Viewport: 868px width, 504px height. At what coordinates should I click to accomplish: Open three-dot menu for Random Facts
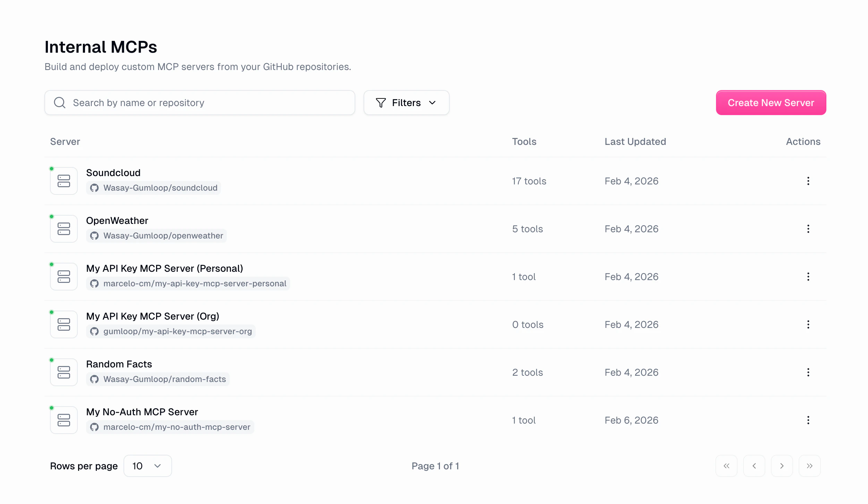[x=808, y=372]
